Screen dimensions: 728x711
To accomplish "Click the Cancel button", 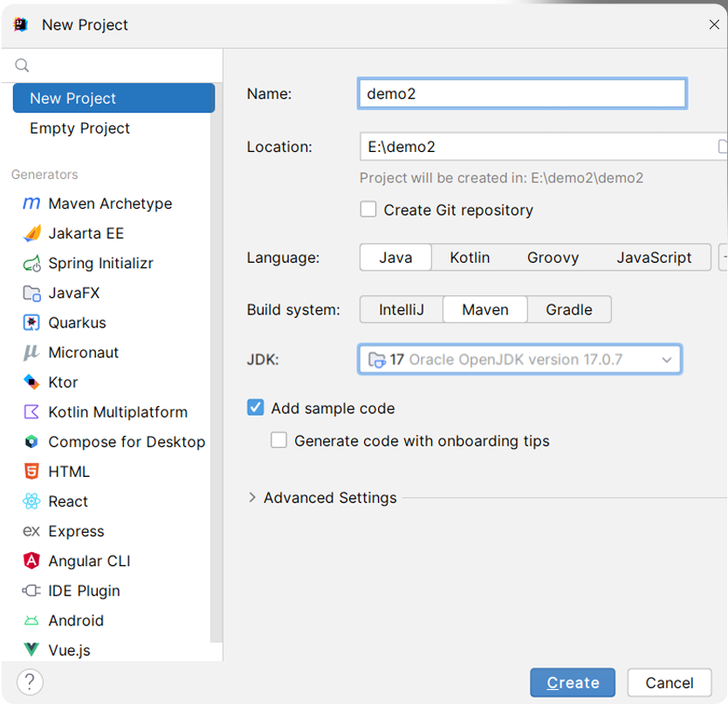I will 669,683.
